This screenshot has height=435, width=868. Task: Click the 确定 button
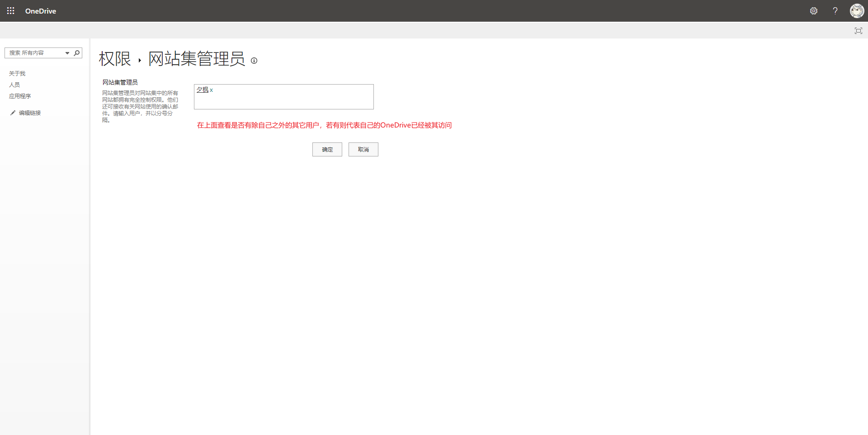(327, 150)
